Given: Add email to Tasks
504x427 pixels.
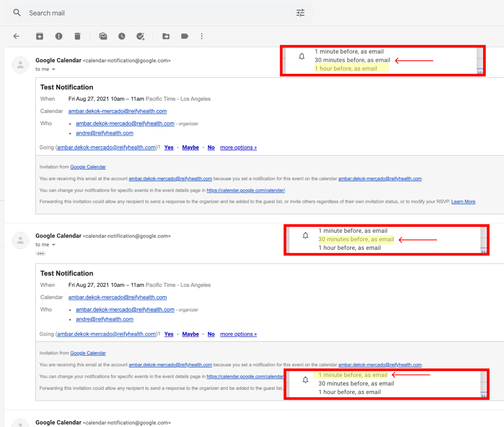Looking at the screenshot, I should [141, 36].
